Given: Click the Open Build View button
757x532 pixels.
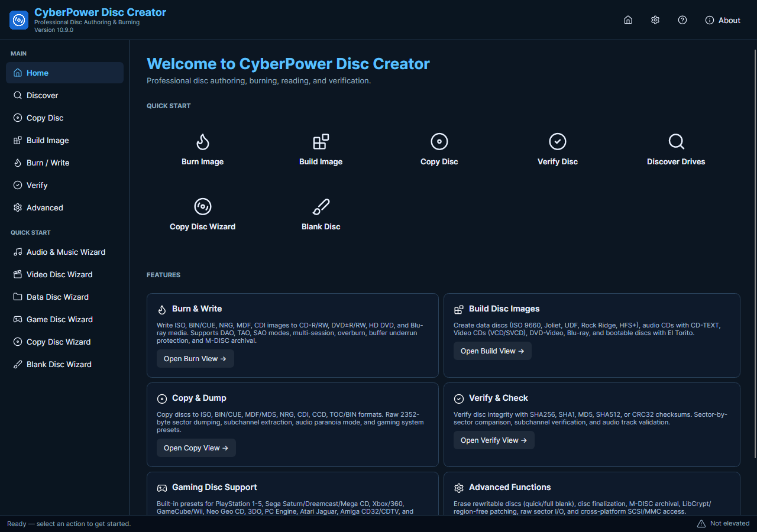Looking at the screenshot, I should [493, 351].
